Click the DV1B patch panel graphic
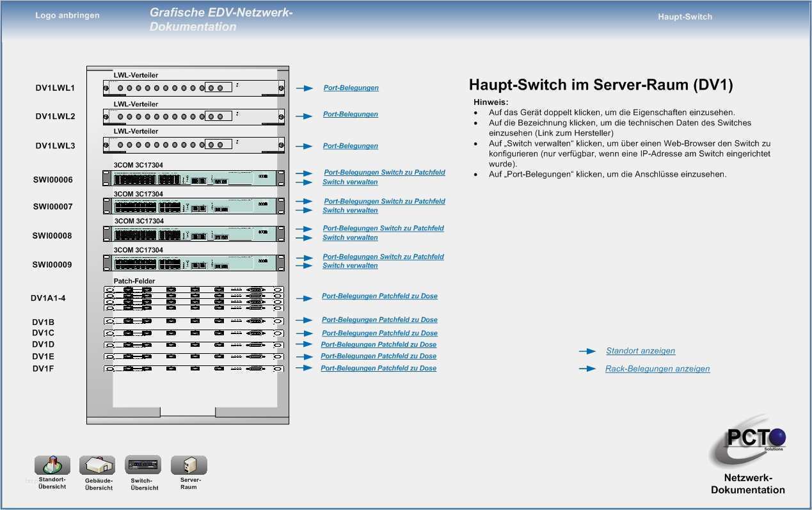 193,321
